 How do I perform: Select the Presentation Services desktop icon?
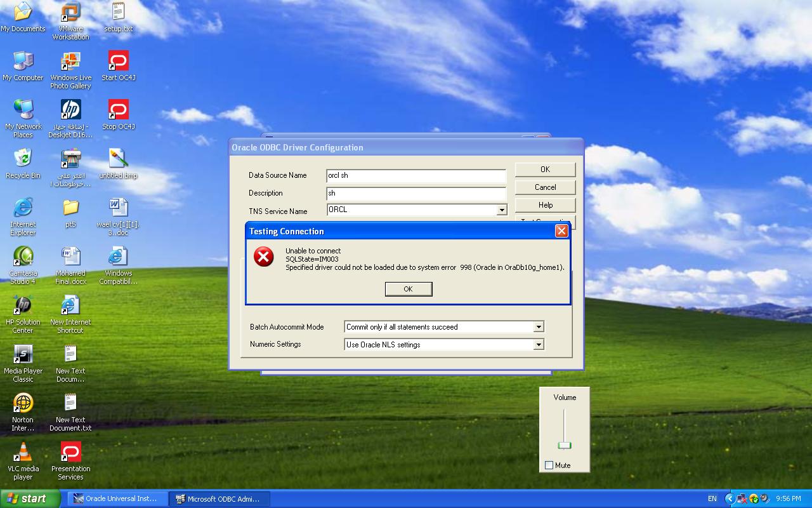point(70,452)
